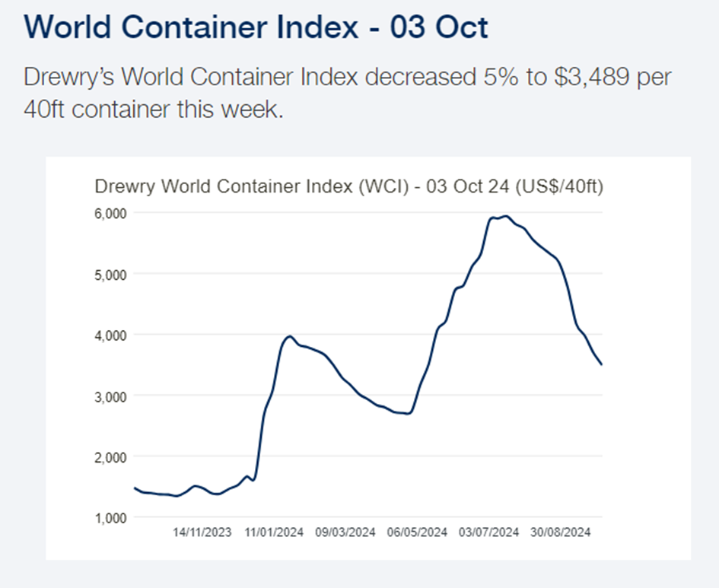Click the line's final endpoint at right edge
The width and height of the screenshot is (719, 588).
pos(601,364)
